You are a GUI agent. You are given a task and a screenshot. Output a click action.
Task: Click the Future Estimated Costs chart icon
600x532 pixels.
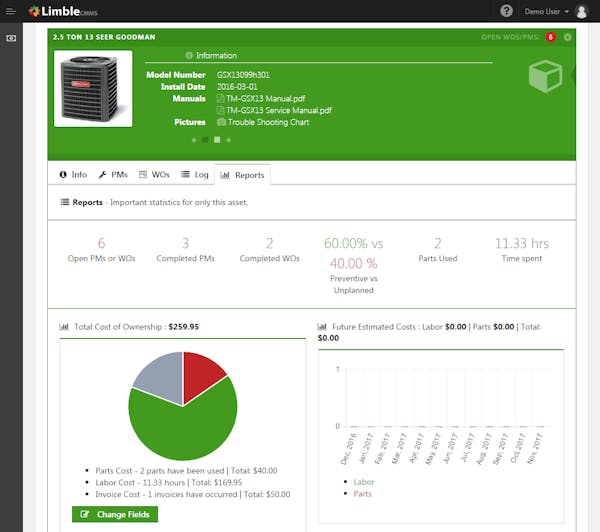322,326
